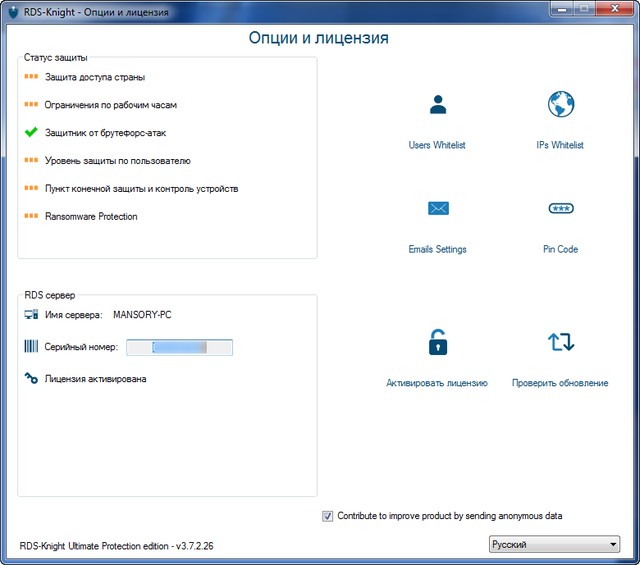
Task: Click the Pin Code label
Action: coord(560,249)
